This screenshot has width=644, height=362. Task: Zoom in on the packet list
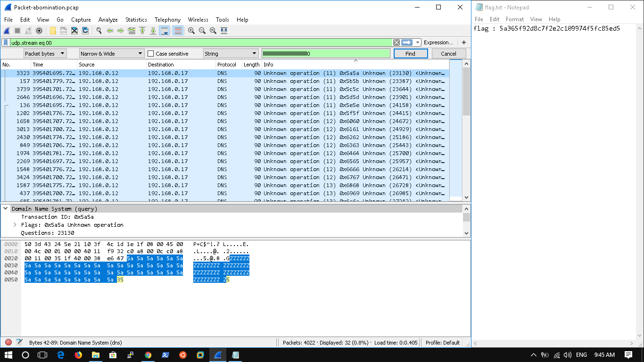pos(192,31)
